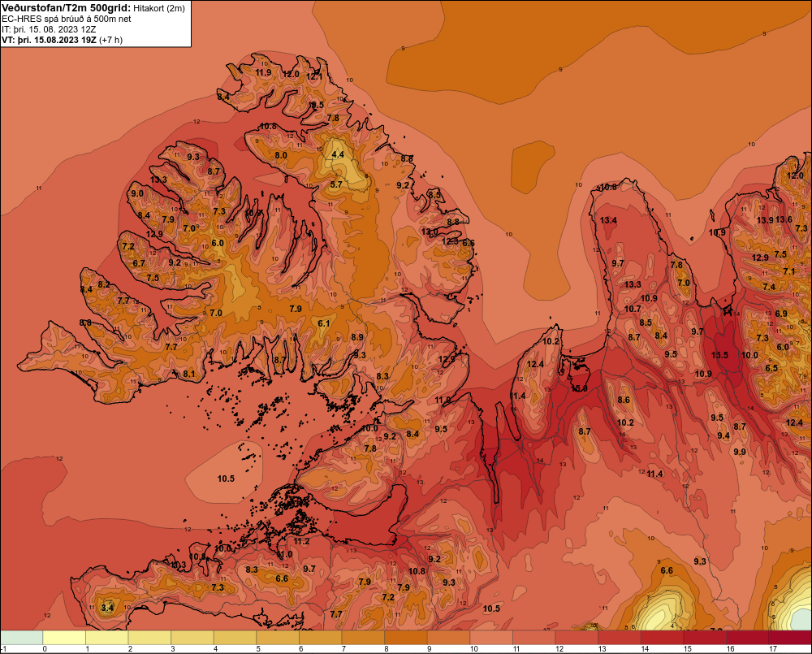The image size is (812, 654).
Task: Click the '15.0' temperature value
Action: click(580, 388)
